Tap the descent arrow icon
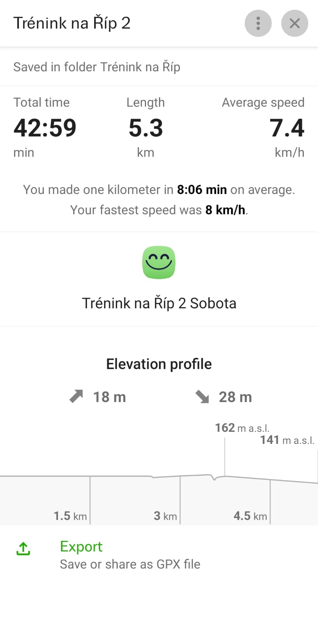Screen dimensions: 318x644 click(x=202, y=396)
